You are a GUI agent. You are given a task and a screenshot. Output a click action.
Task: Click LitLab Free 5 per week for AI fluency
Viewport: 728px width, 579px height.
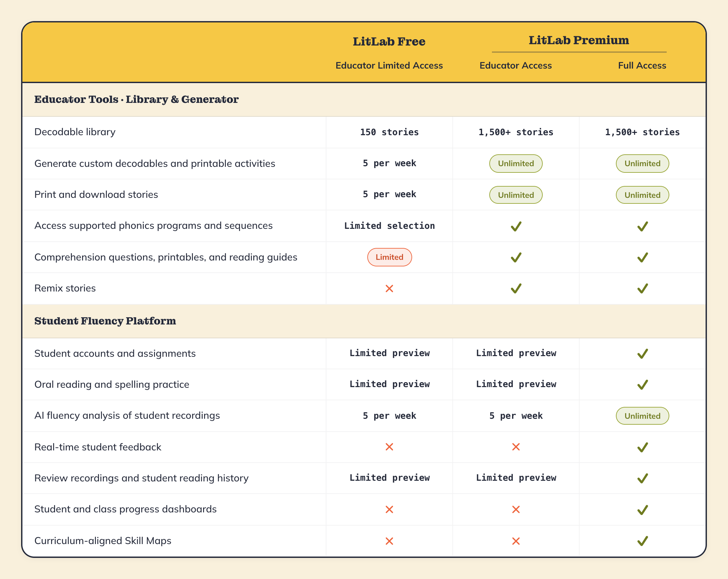[x=389, y=416]
